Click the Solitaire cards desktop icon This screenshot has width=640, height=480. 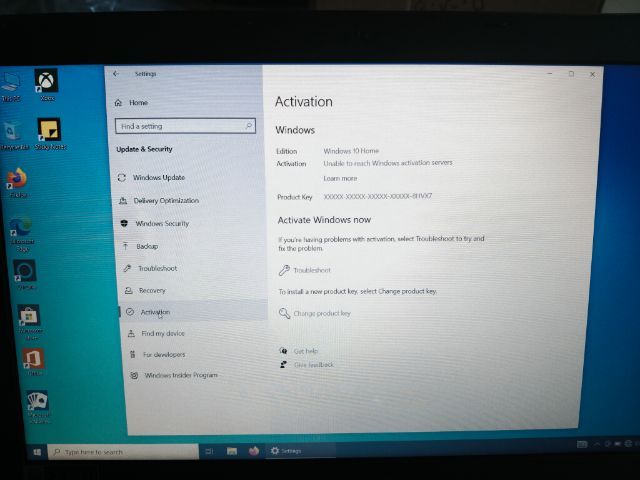click(38, 406)
